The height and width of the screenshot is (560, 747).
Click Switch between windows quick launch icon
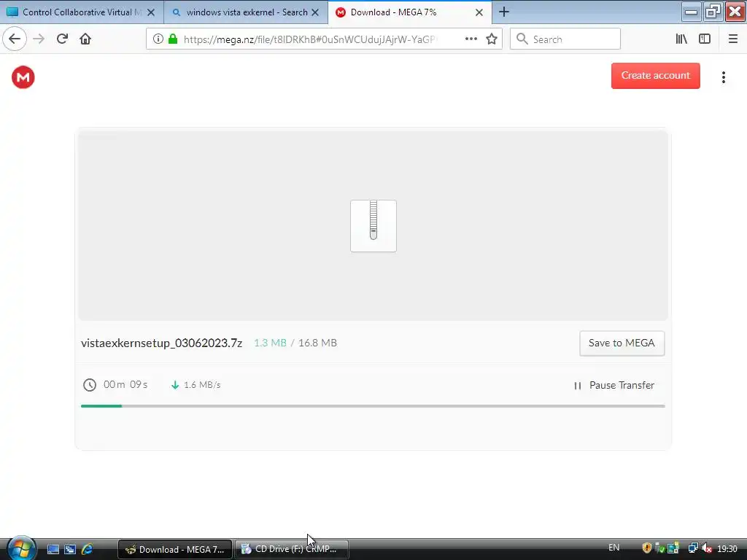point(70,549)
